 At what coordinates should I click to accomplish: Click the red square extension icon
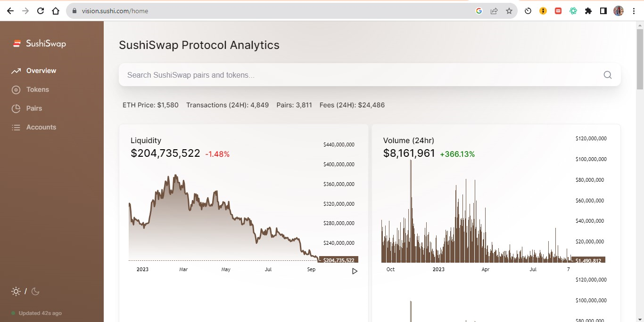click(x=558, y=11)
